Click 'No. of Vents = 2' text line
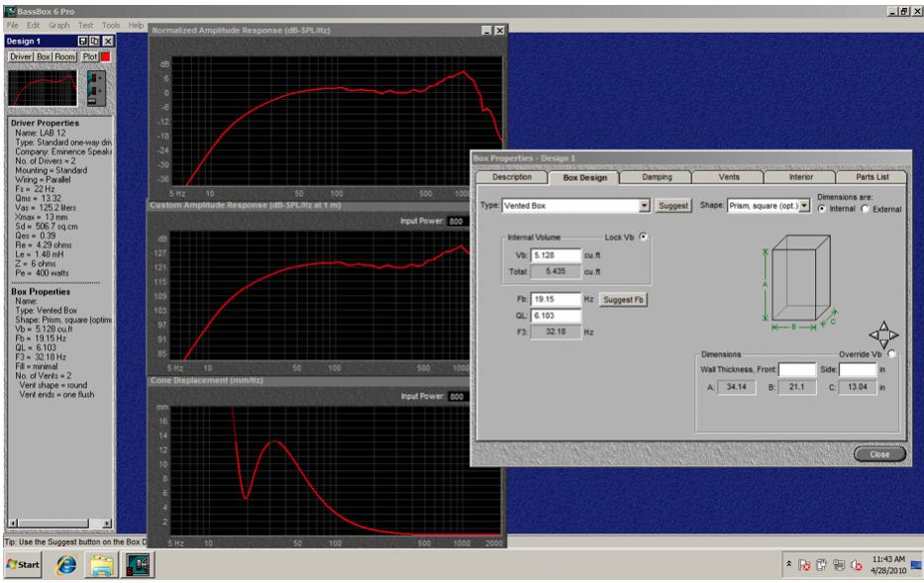The width and height of the screenshot is (924, 583). click(x=44, y=376)
